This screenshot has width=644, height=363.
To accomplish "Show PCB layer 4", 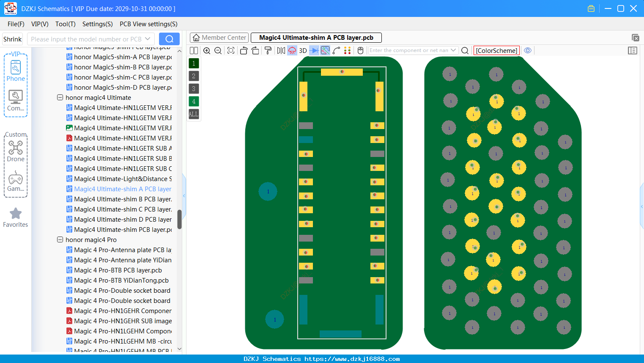I will click(x=194, y=101).
